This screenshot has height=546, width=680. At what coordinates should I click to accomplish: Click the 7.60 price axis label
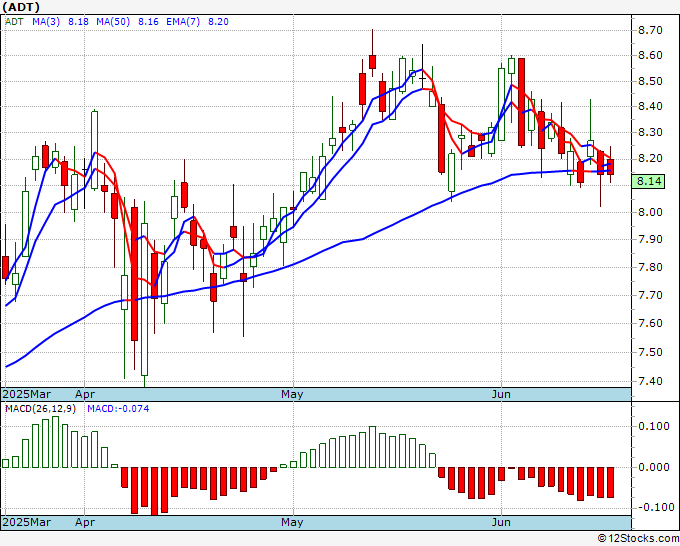(x=650, y=324)
